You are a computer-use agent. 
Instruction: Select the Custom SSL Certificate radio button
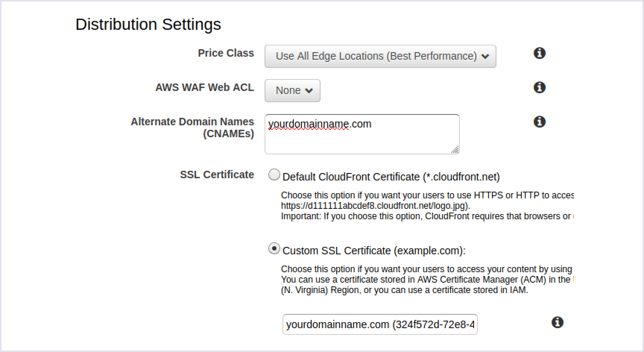click(x=274, y=249)
